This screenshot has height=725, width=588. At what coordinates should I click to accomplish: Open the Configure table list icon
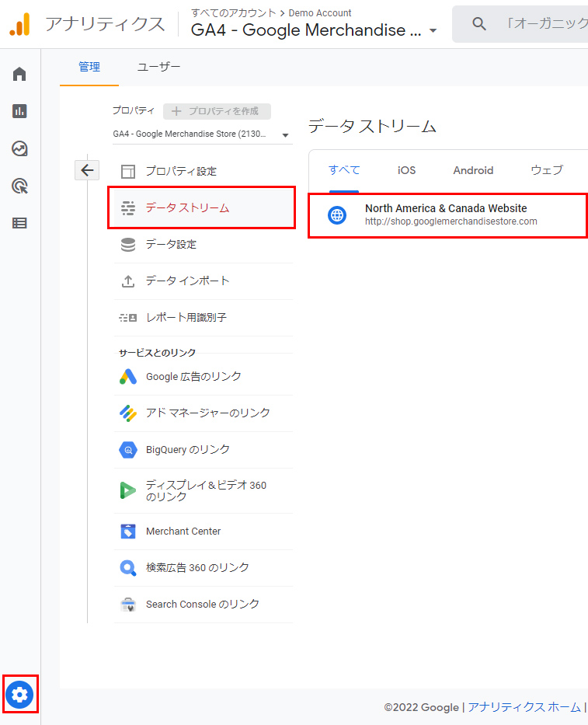click(19, 223)
